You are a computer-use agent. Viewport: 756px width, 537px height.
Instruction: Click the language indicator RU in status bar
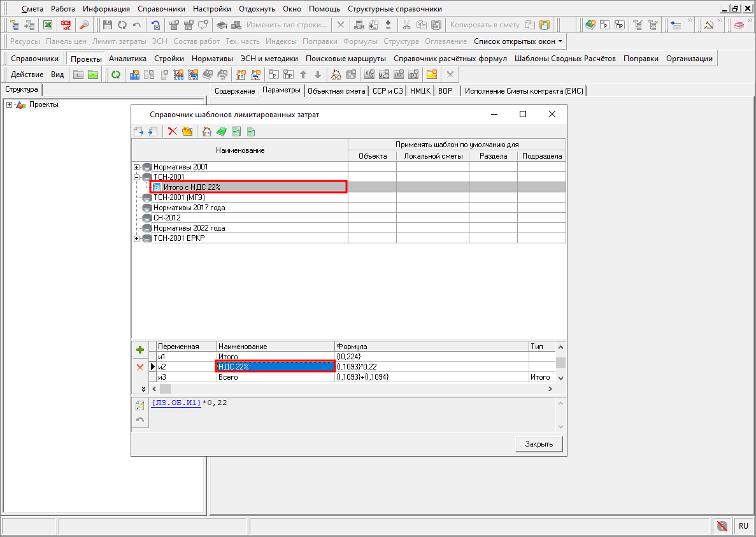click(x=743, y=526)
